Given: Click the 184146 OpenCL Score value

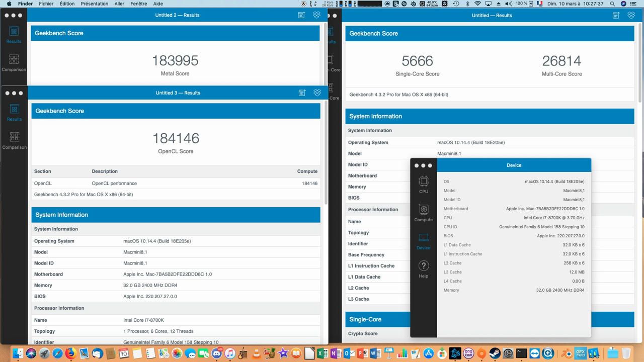Looking at the screenshot, I should click(176, 138).
